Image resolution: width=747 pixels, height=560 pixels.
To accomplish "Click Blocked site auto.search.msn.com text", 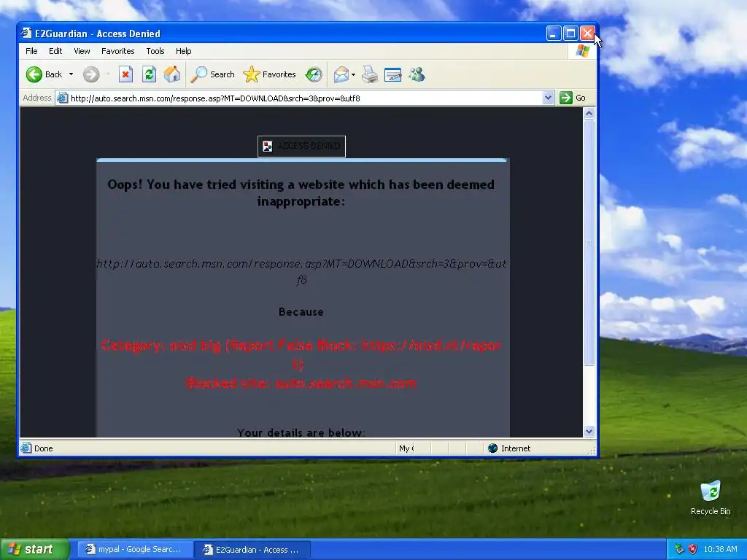I will click(x=301, y=383).
